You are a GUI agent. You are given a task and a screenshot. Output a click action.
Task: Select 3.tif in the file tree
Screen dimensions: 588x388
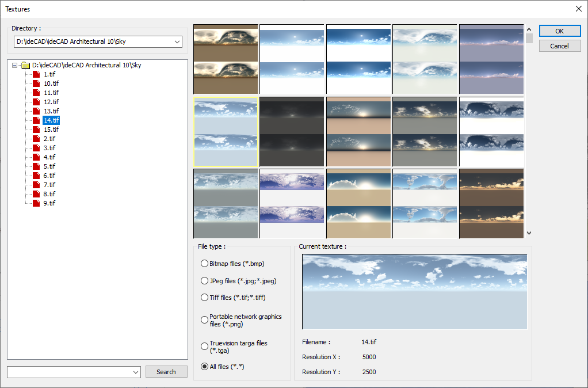click(49, 148)
